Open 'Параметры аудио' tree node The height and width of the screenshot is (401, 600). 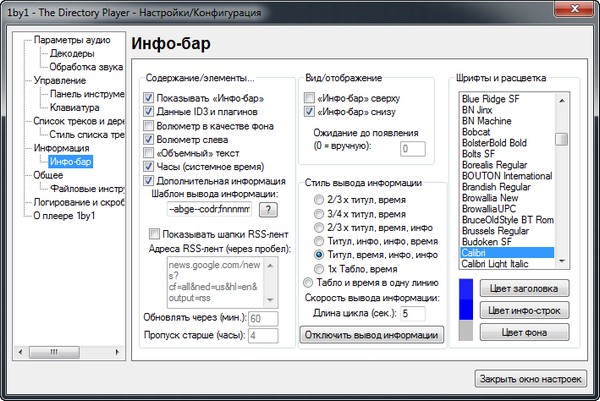pyautogui.click(x=72, y=39)
